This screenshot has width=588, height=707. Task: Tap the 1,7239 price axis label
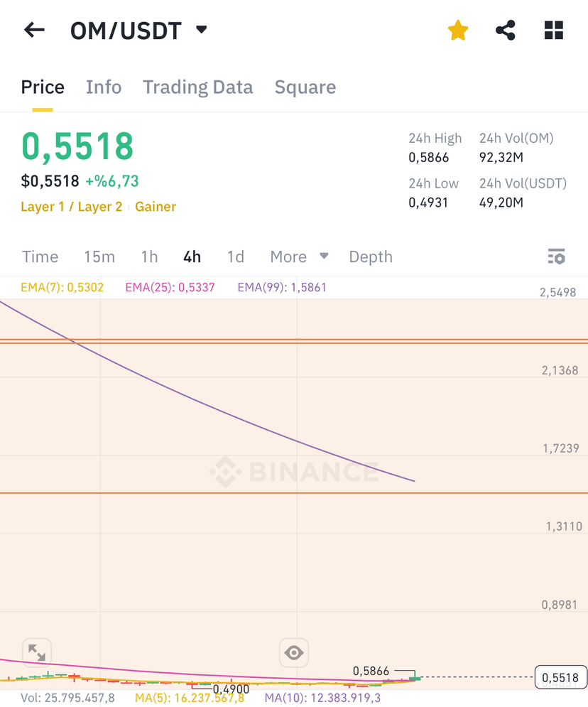click(x=561, y=448)
